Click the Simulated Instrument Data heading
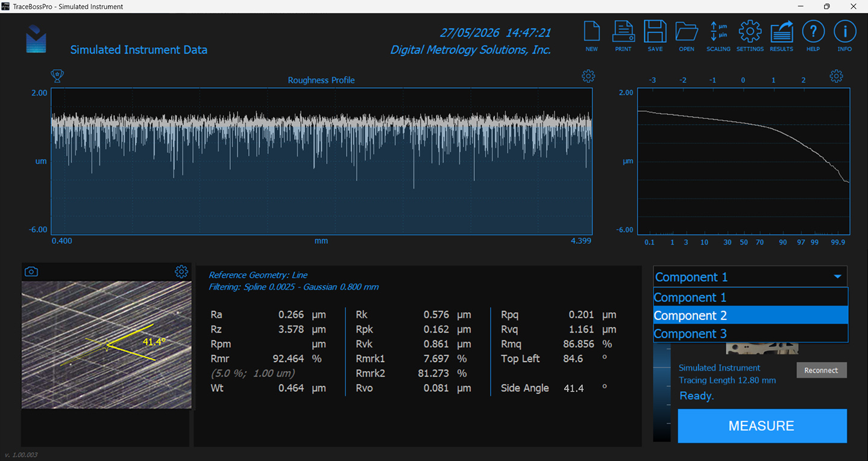 [x=139, y=50]
